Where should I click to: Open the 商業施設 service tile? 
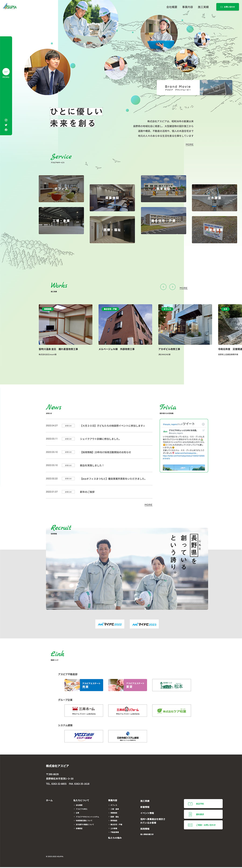coord(112,198)
